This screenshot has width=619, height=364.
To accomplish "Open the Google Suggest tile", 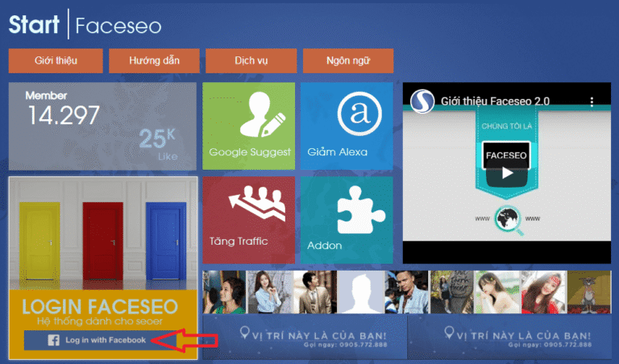I will point(249,126).
